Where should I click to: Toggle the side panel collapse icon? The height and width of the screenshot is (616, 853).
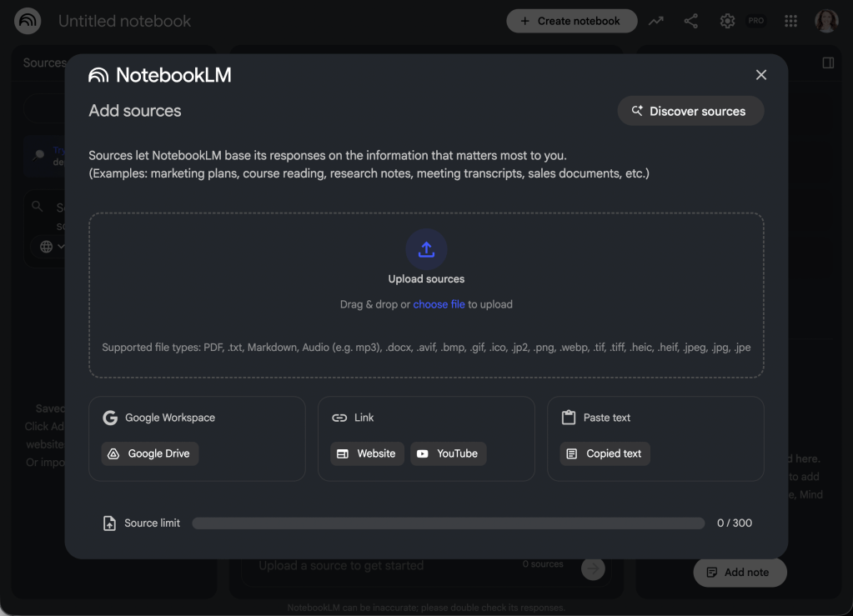[x=828, y=63]
